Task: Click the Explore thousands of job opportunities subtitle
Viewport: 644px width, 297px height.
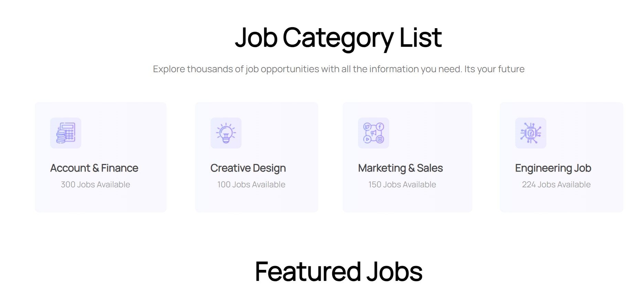Action: pyautogui.click(x=339, y=69)
